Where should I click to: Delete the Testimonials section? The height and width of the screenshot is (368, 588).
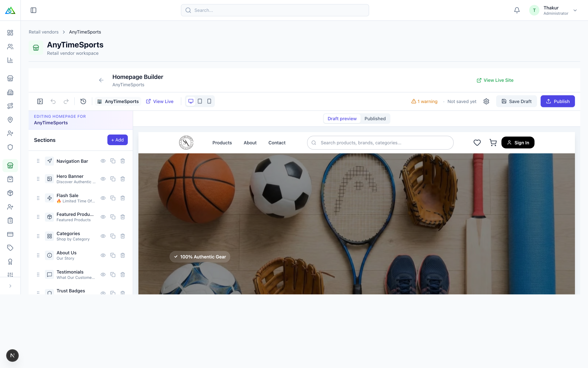[123, 275]
